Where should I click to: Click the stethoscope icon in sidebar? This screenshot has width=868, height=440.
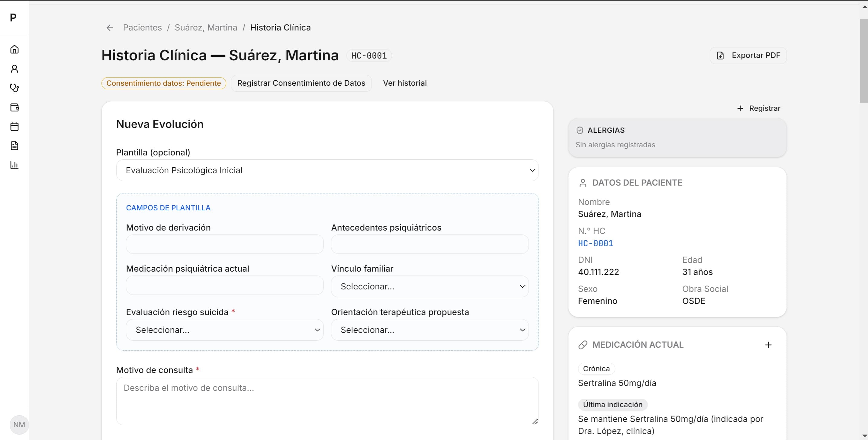click(x=14, y=88)
